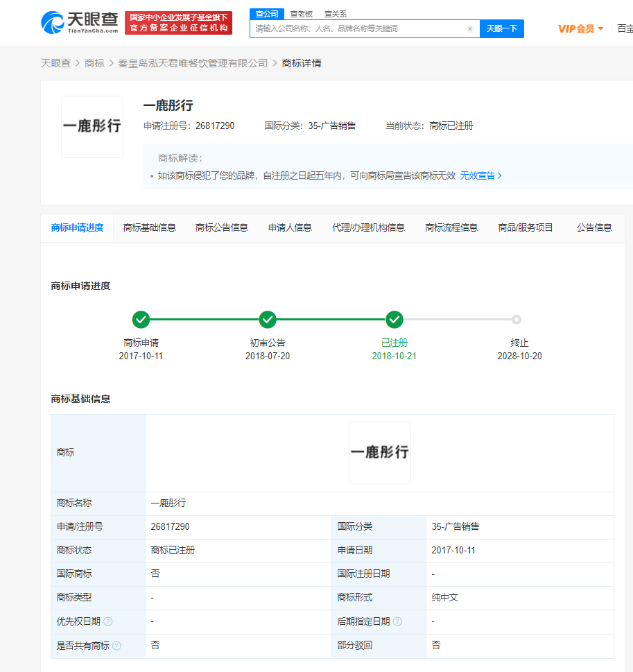Image resolution: width=633 pixels, height=672 pixels.
Task: Click the green checkmark on 初审公告 step
Action: 268,320
